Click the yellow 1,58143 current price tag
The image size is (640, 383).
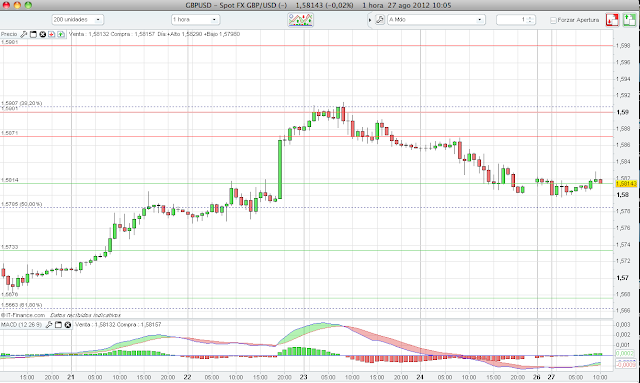click(x=626, y=184)
